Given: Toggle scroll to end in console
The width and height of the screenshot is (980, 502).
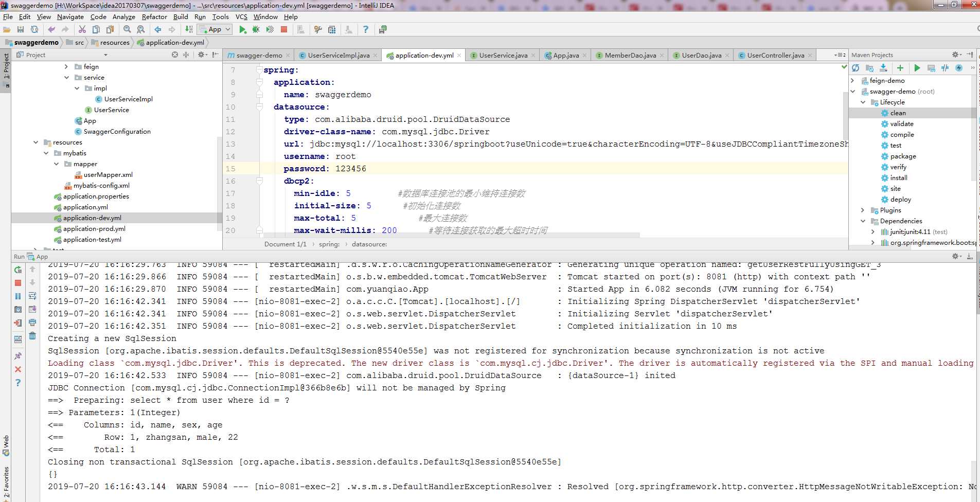Looking at the screenshot, I should click(32, 310).
